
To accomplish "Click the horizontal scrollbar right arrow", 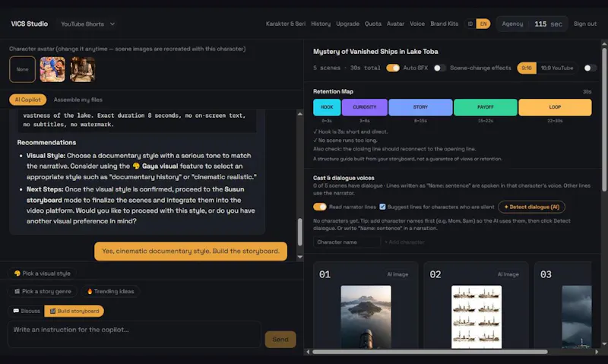I will click(x=597, y=352).
